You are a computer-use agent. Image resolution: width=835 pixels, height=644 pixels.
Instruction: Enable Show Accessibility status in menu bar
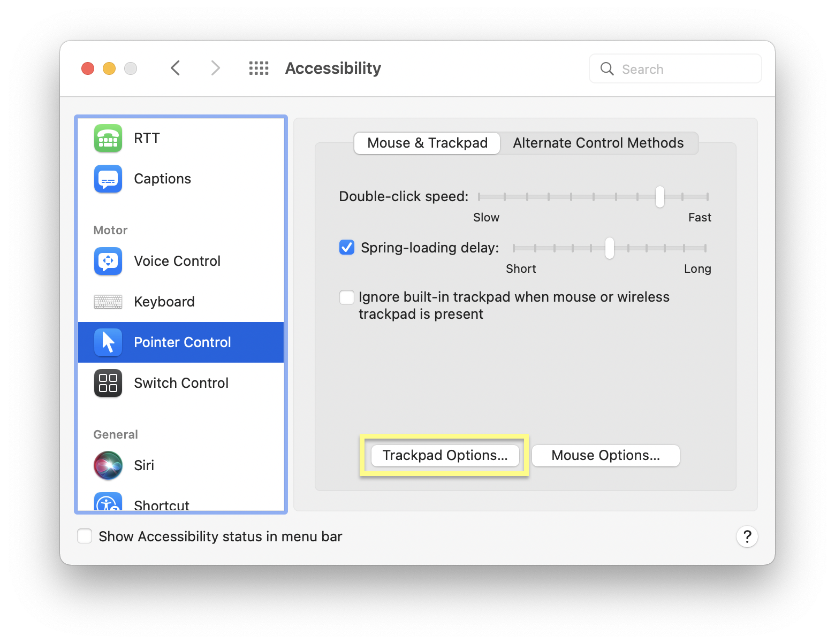click(85, 536)
